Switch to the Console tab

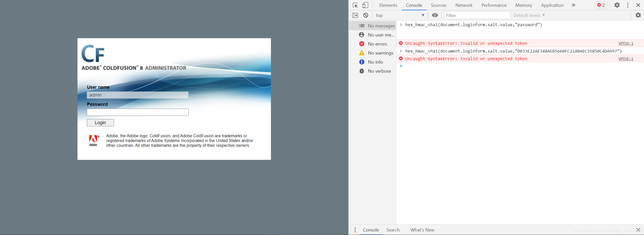pyautogui.click(x=414, y=5)
